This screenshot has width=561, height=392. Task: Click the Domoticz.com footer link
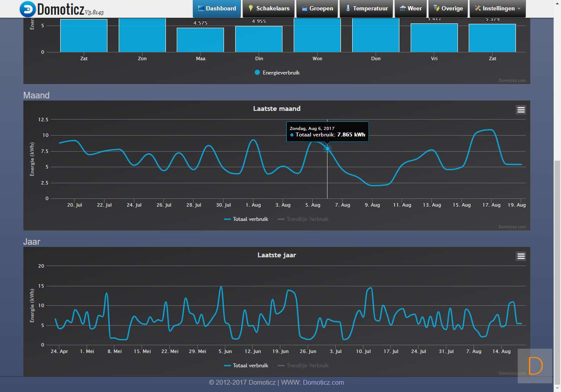coord(323,382)
